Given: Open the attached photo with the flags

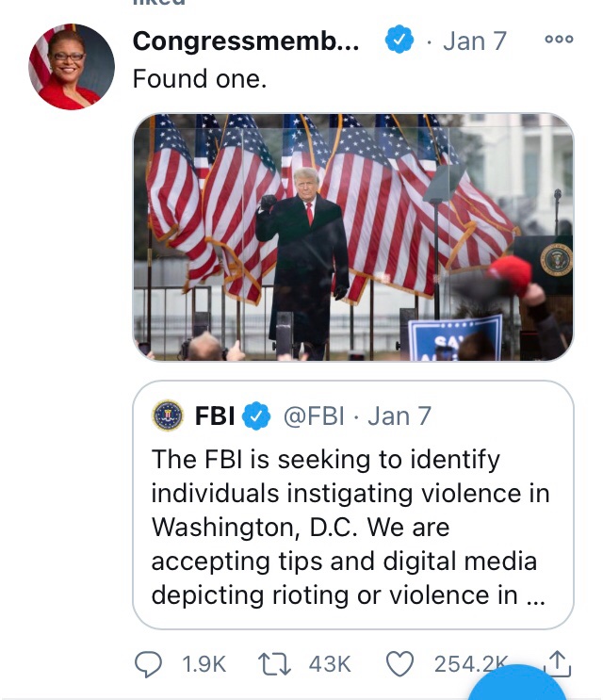Looking at the screenshot, I should 352,236.
